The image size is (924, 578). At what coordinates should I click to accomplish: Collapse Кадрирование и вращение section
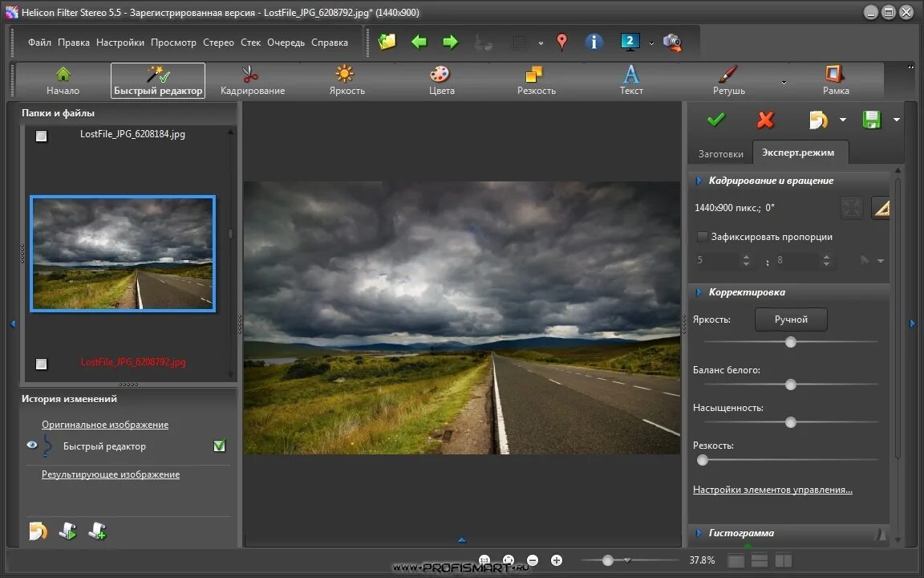(699, 181)
